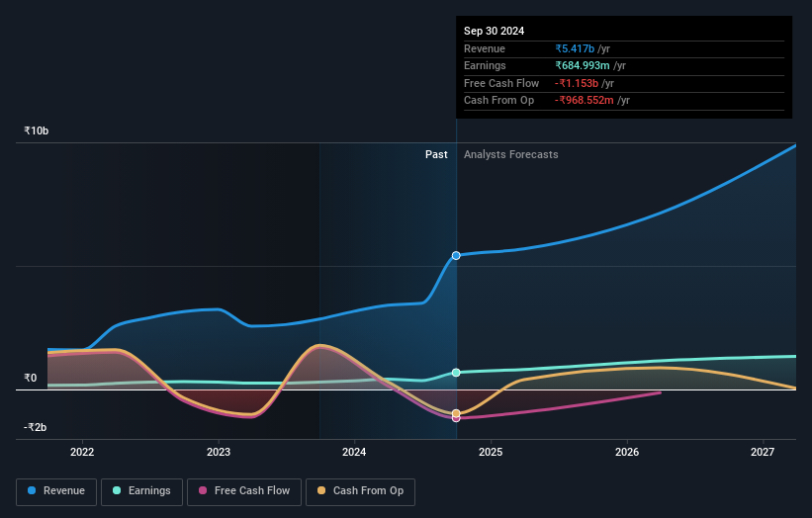Image resolution: width=812 pixels, height=518 pixels.
Task: Click the ₹10b y-axis label
Action: (37, 130)
